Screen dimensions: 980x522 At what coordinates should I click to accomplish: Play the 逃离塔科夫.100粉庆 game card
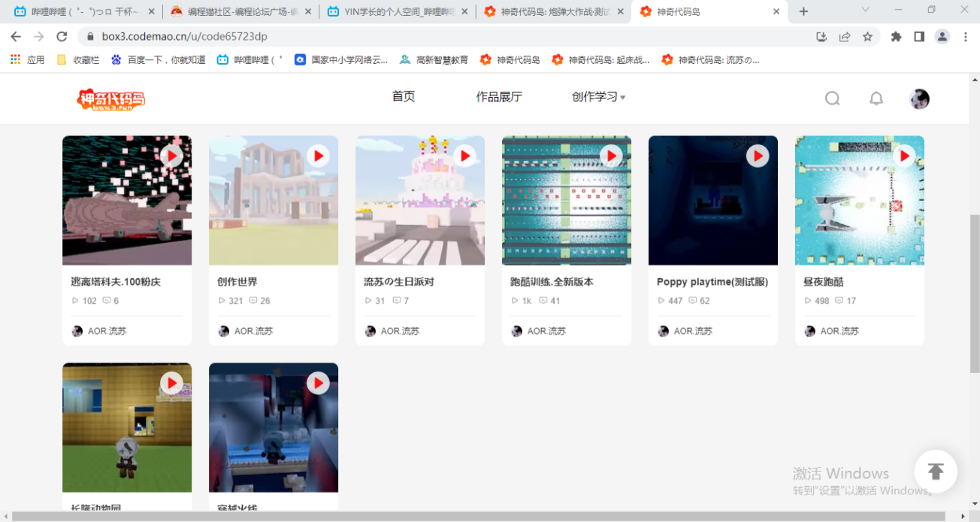[172, 156]
